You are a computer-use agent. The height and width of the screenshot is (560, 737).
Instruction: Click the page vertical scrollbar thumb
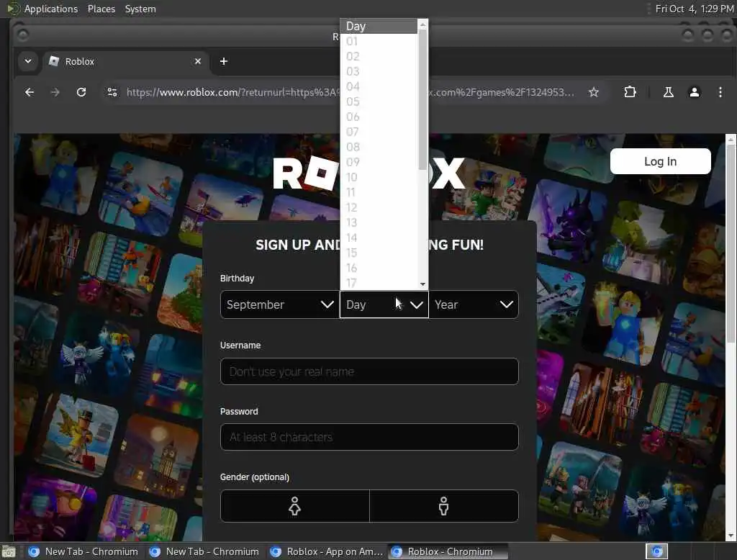point(731,243)
